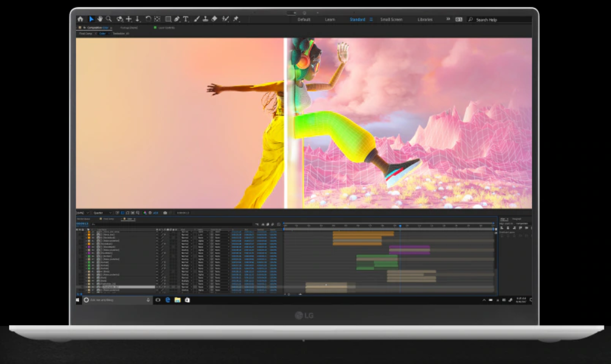Open Microsoft Edge from the taskbar
The height and width of the screenshot is (364, 611).
[168, 300]
